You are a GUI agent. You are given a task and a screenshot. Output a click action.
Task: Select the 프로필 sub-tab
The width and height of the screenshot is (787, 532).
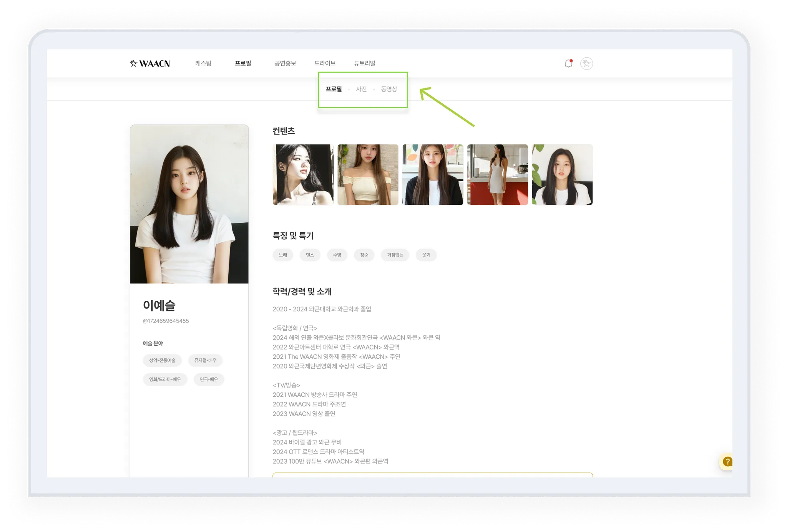point(334,89)
